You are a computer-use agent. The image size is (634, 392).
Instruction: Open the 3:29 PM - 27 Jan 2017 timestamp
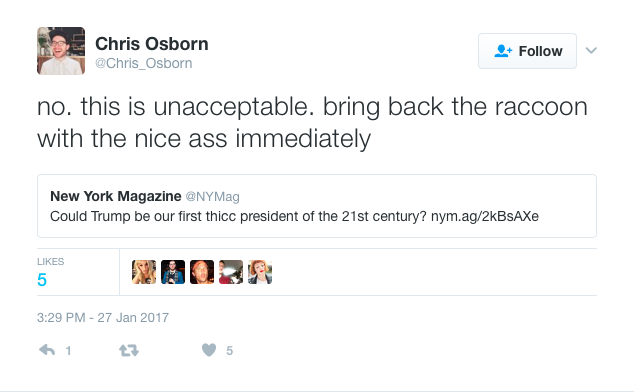[x=103, y=318]
